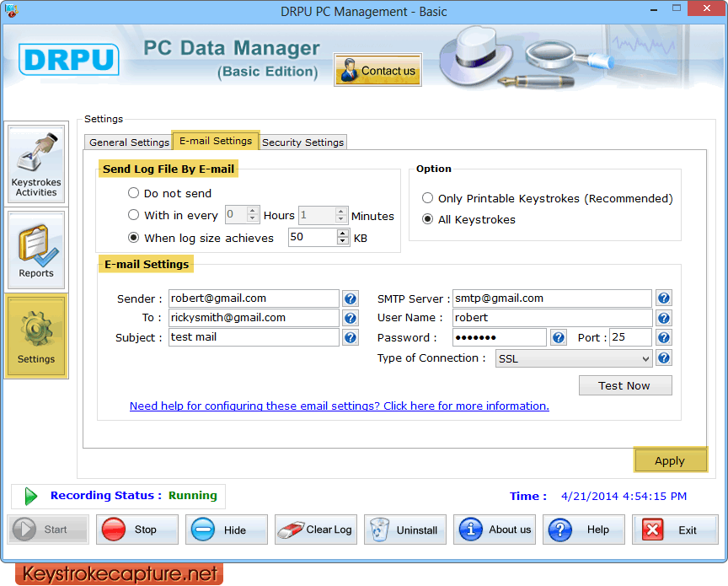The width and height of the screenshot is (728, 586).
Task: Click into the To email field
Action: (x=254, y=318)
